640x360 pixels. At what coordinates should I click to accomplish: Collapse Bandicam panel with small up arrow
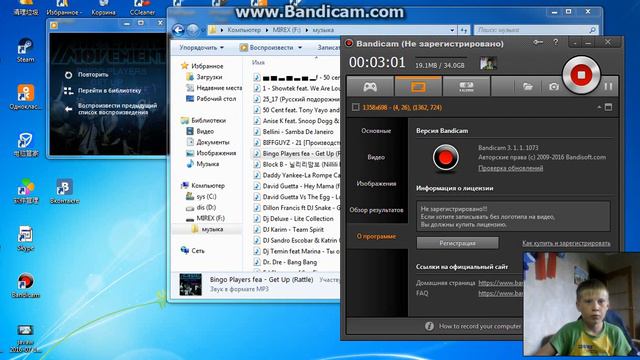coord(599,107)
